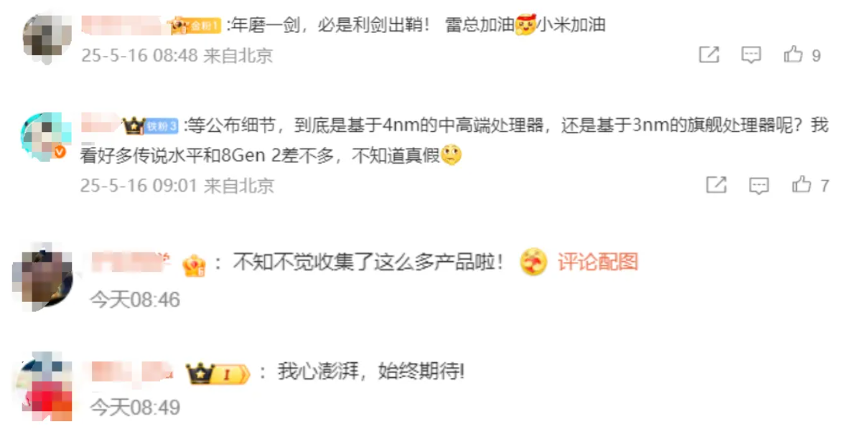Click the 25-5-16 09:01 来自北京 timestamp
This screenshot has width=868, height=444.
point(177,186)
